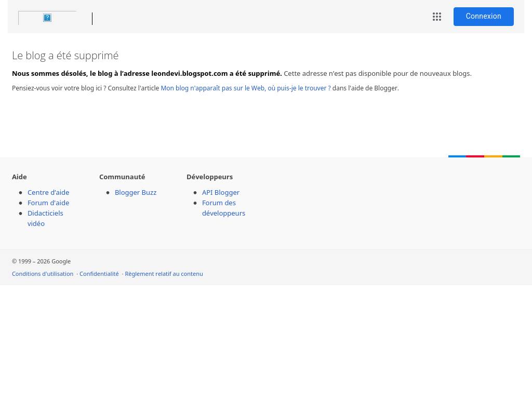Screen dimensions: 532x399
Task: Open Conditions d'utilisation
Action: [x=43, y=274]
